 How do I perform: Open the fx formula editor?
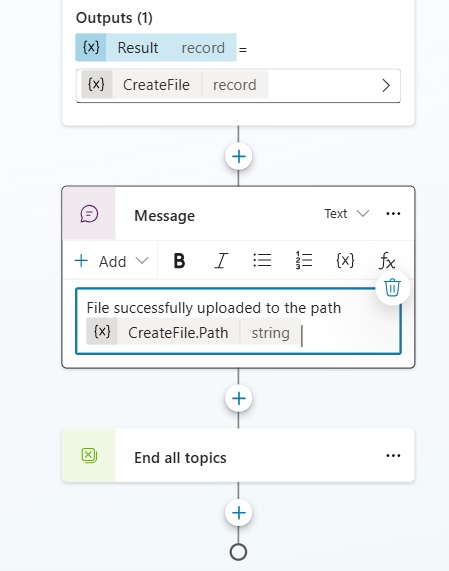387,261
